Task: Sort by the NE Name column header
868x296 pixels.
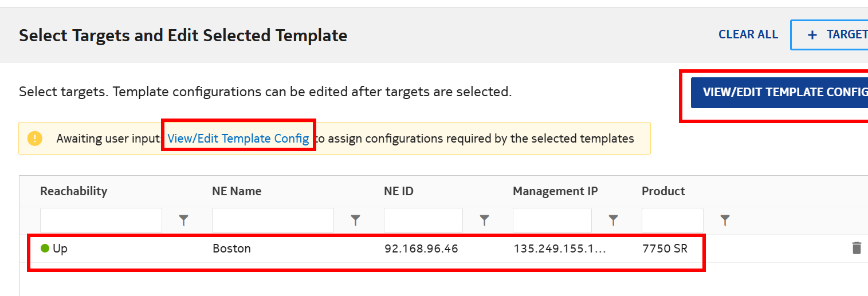Action: coord(237,191)
